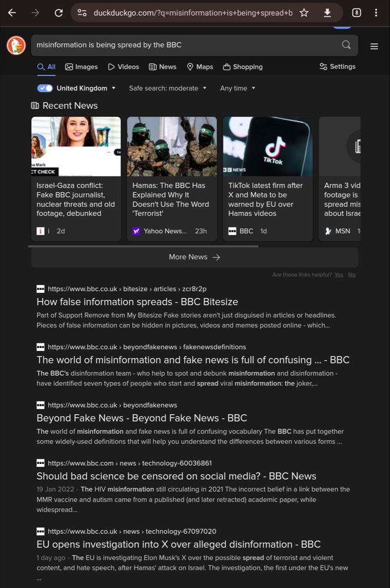Click the MSN source icon on the Arma 3 card

[328, 231]
